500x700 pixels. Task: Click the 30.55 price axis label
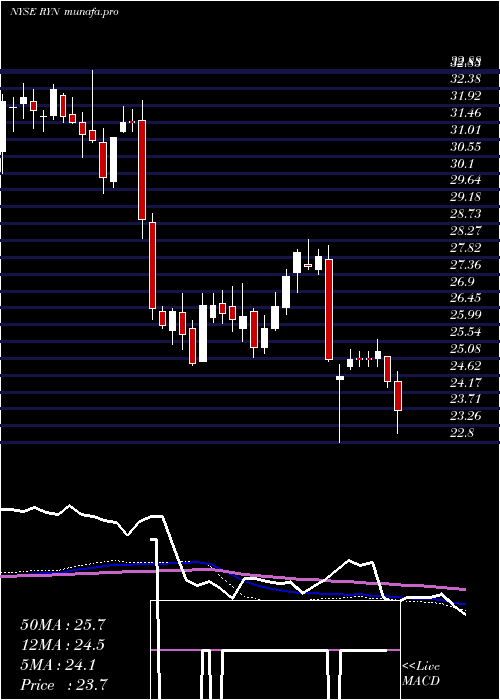coord(465,147)
